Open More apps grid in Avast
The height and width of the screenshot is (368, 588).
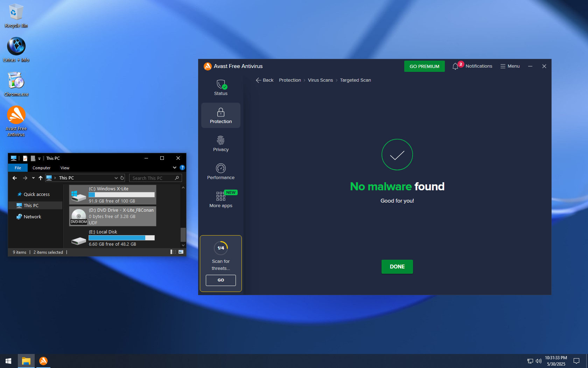pos(221,200)
